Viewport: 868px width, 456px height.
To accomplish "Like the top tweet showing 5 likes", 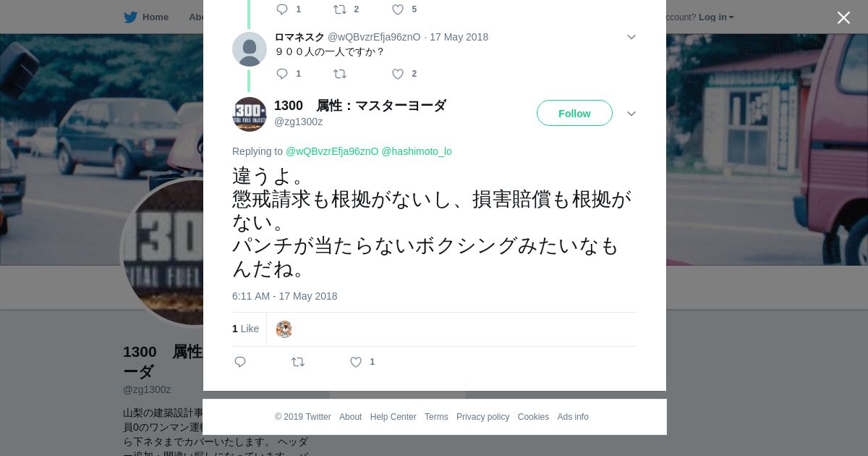I will pos(398,9).
